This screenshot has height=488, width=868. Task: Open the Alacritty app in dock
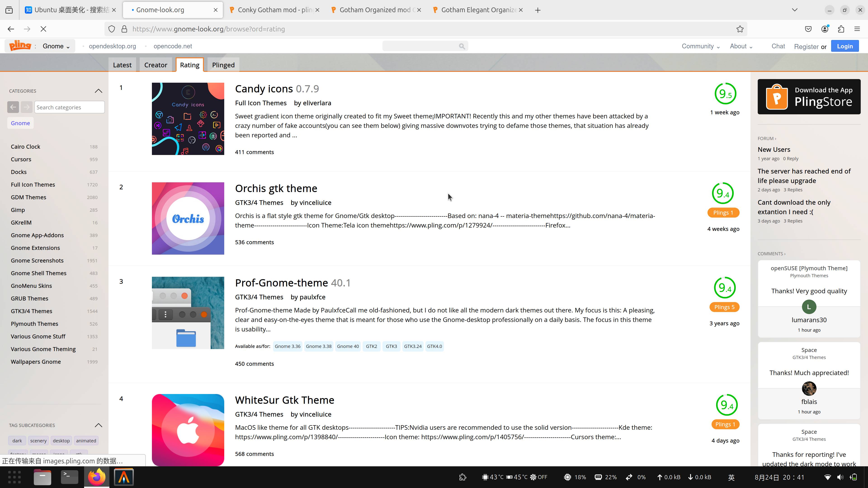click(124, 477)
